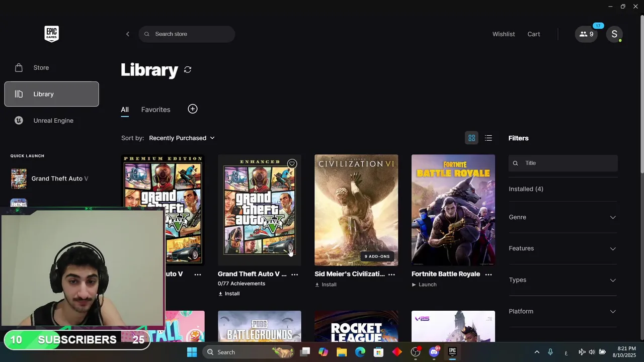Open the friends list button
The width and height of the screenshot is (644, 362).
(x=586, y=34)
